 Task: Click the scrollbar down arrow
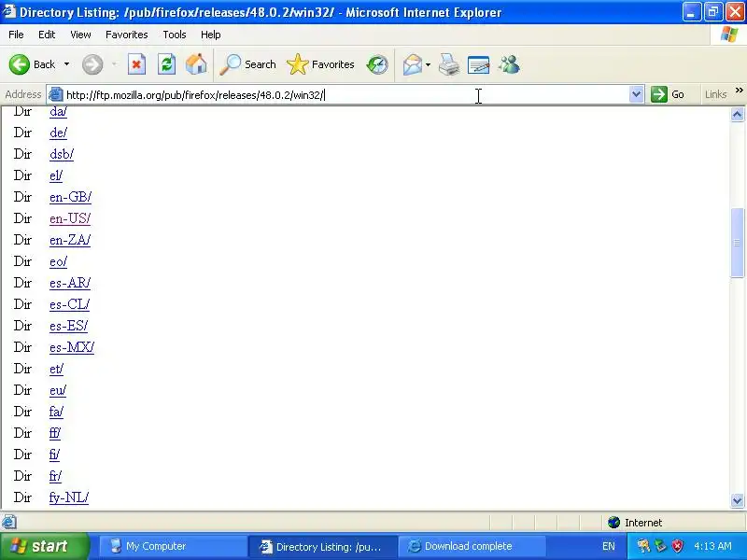pos(737,500)
